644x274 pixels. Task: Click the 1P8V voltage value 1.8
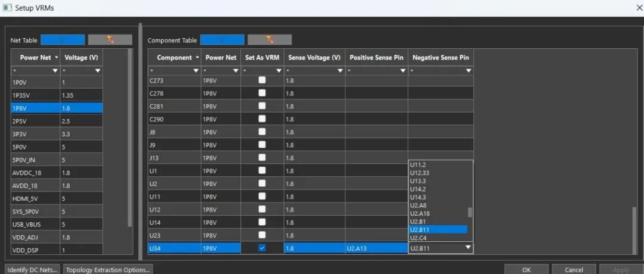click(81, 108)
